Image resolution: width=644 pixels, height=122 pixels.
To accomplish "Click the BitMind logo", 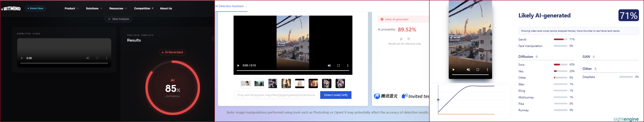I will [x=11, y=8].
